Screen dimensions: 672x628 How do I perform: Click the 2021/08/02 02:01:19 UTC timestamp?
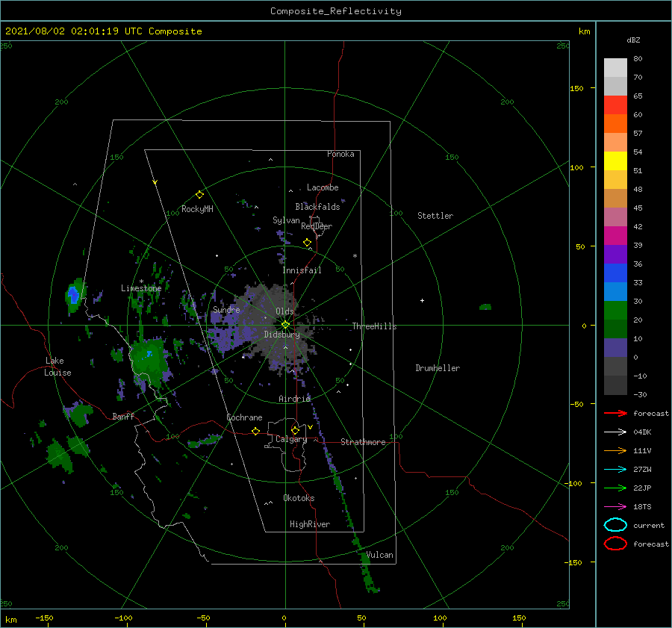[103, 31]
